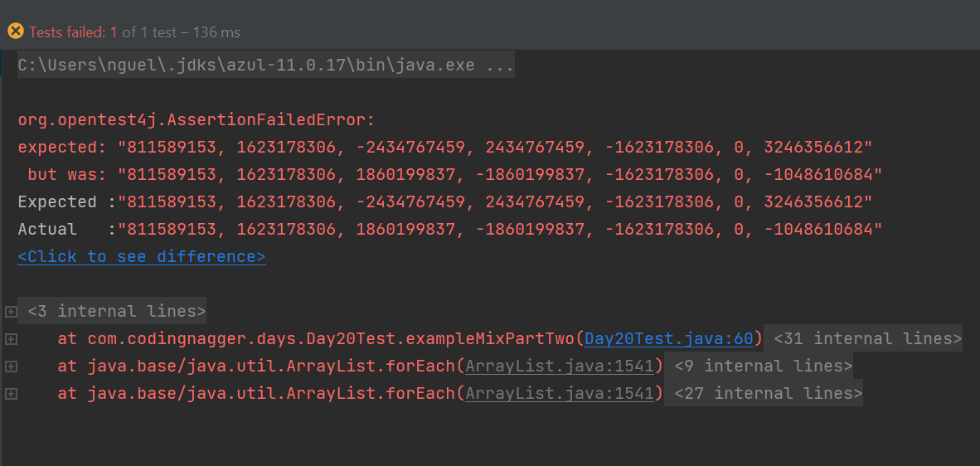Expand the '<31 internal lines>' folded region
This screenshot has height=466, width=980.
point(866,338)
